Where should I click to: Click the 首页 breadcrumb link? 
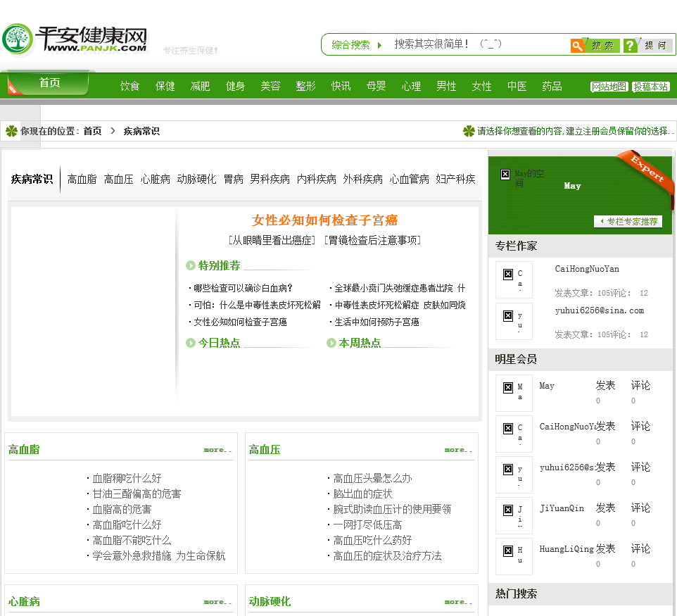point(92,131)
